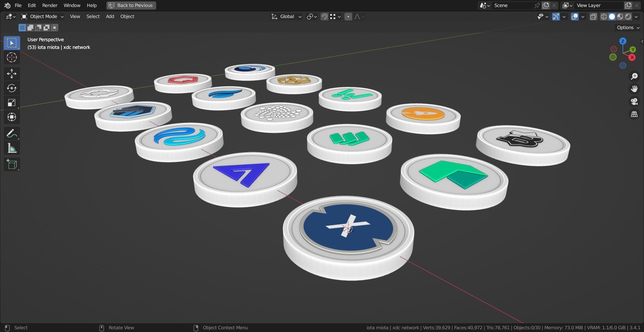
Task: Select the Transform tool
Action: click(x=12, y=117)
